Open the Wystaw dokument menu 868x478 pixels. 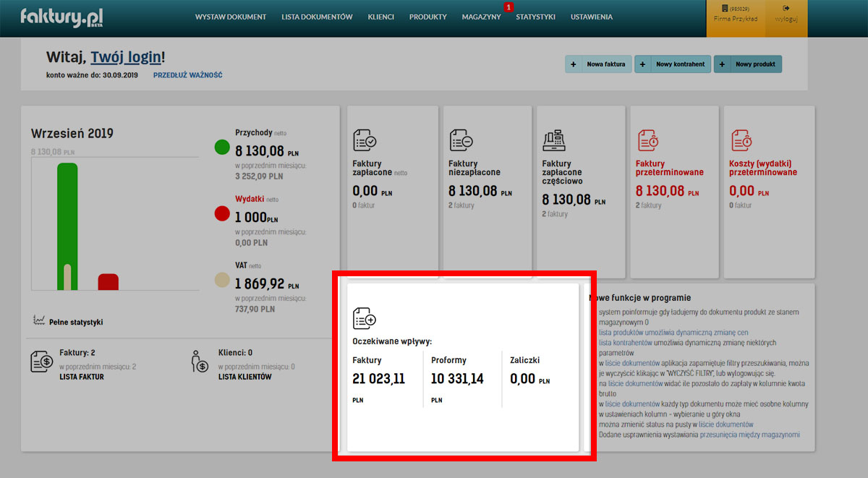[231, 17]
